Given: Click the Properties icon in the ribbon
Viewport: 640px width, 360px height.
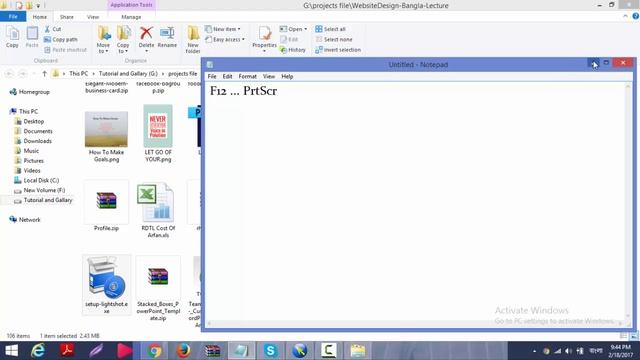Looking at the screenshot, I should click(x=264, y=38).
